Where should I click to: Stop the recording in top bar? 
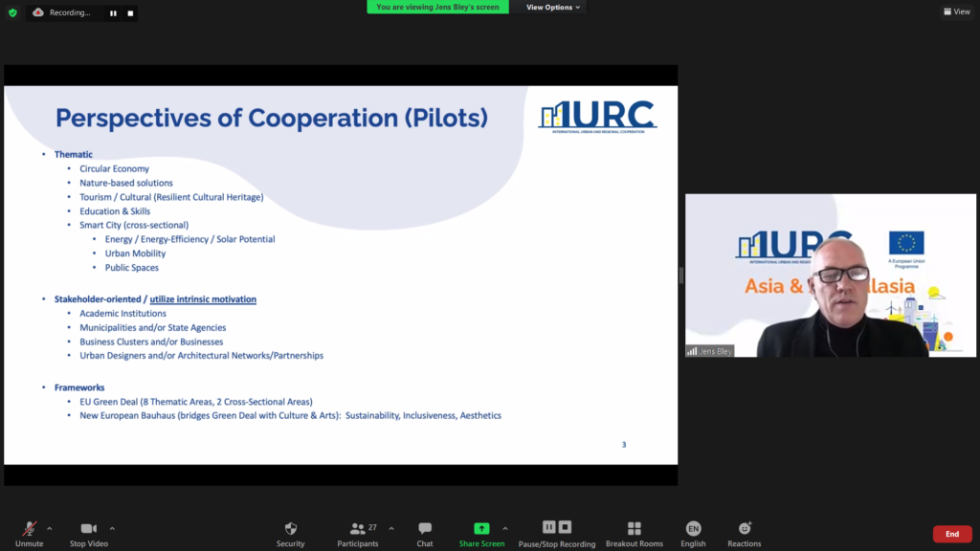tap(130, 13)
